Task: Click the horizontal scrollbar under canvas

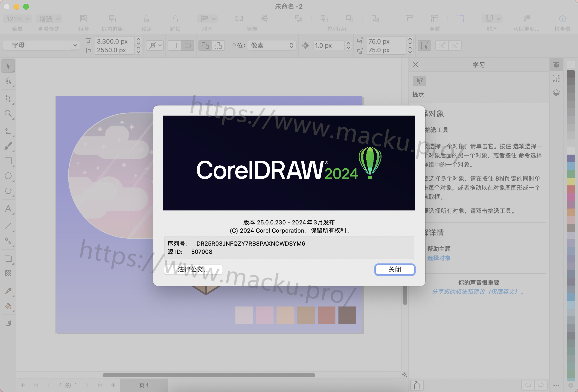Action: (x=209, y=375)
